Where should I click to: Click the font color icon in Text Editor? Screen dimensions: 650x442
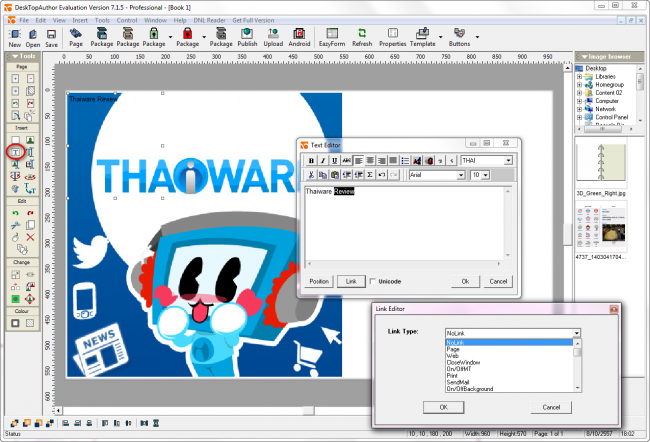(417, 160)
